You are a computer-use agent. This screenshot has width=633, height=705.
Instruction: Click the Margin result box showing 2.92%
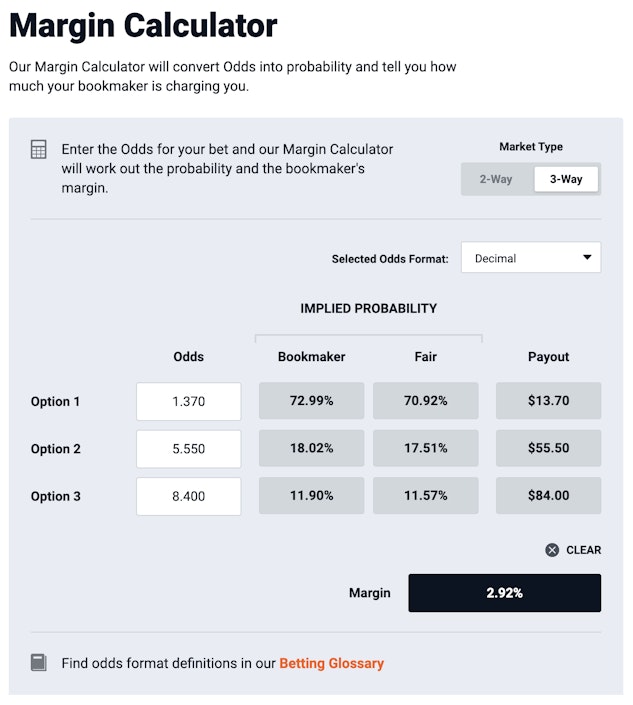(504, 593)
